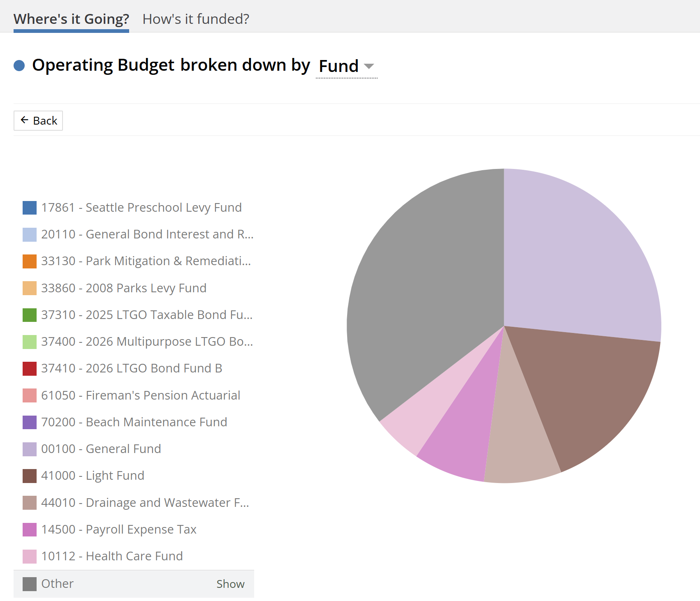Image resolution: width=700 pixels, height=601 pixels.
Task: Click Seattle Preschool Levy Fund blue swatch
Action: [x=30, y=208]
